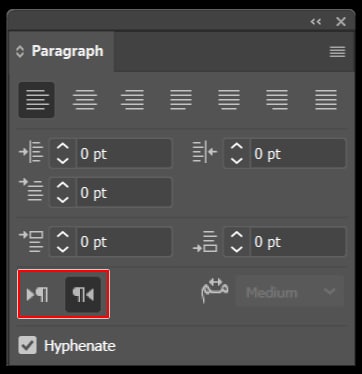Image resolution: width=362 pixels, height=374 pixels.
Task: Uncheck the Hyphenate checkbox
Action: coord(27,345)
